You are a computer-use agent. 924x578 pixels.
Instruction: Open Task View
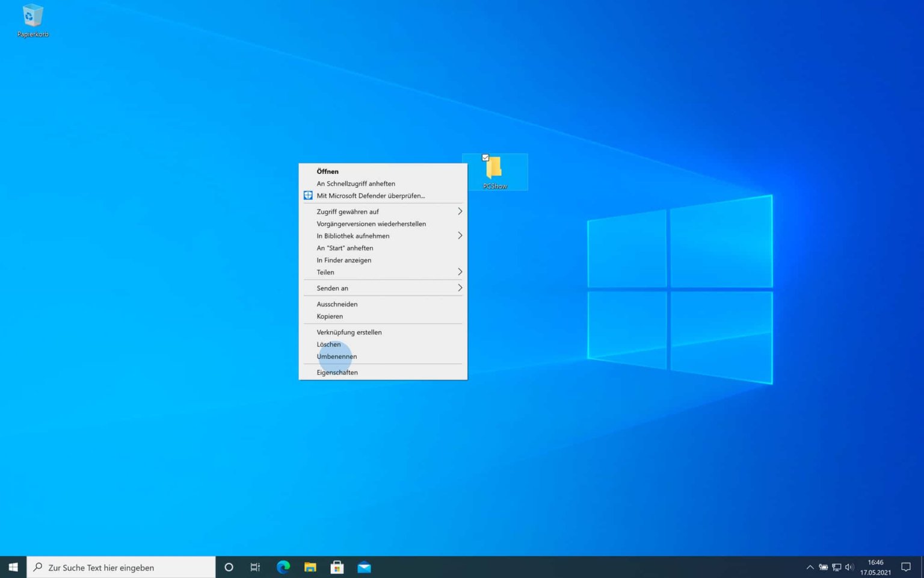255,567
